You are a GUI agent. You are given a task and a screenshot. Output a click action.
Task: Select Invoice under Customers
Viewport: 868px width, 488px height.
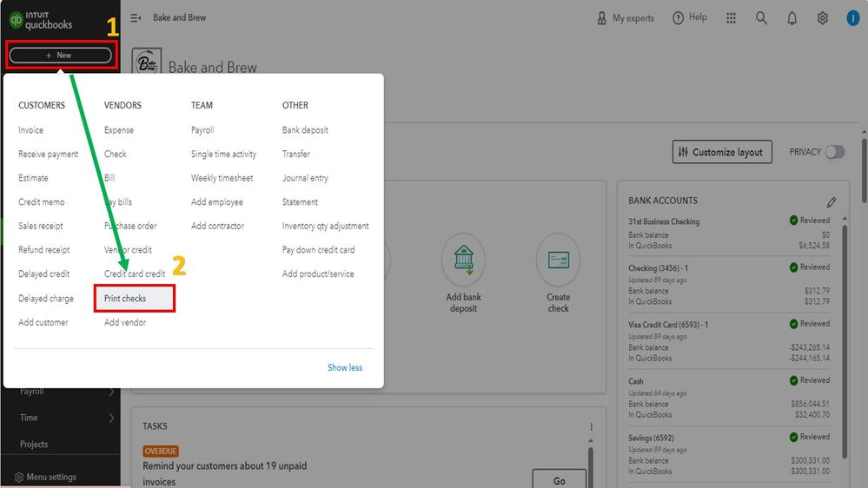pos(30,130)
